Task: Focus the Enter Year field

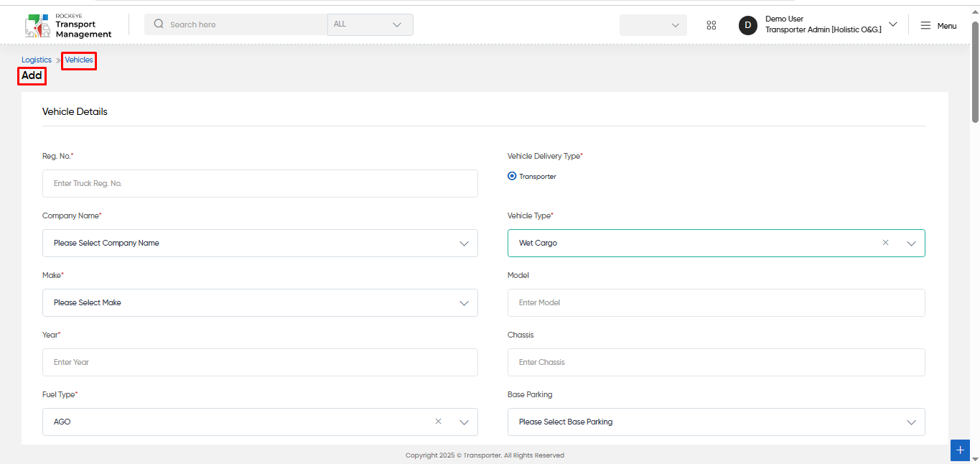Action: point(260,362)
